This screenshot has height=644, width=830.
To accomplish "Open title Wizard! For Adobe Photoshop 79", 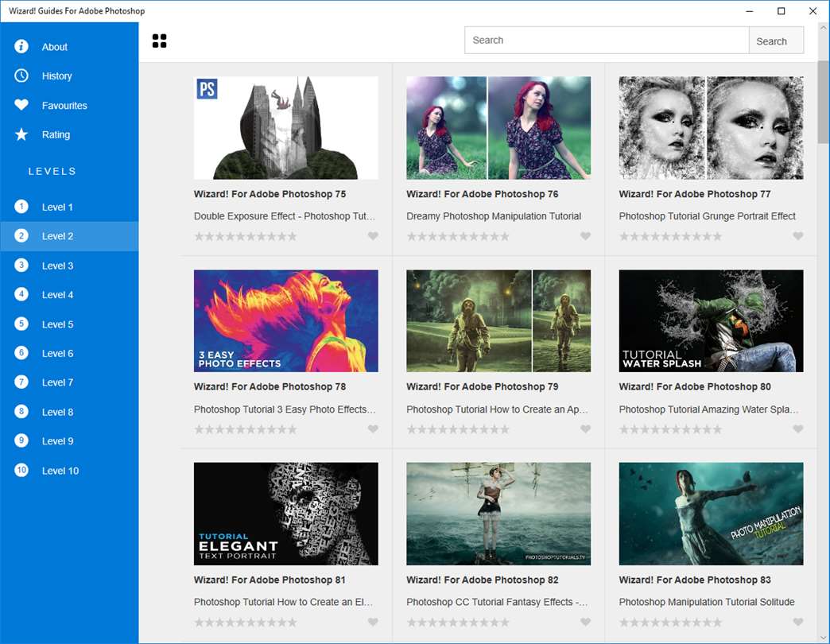I will (x=483, y=387).
